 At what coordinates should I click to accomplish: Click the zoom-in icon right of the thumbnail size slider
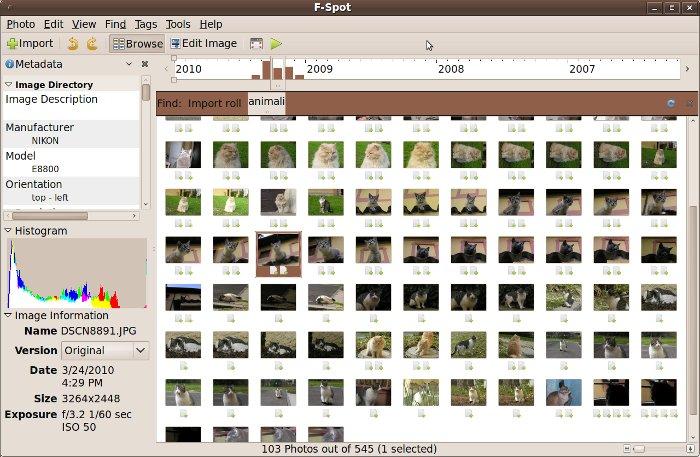click(x=692, y=449)
